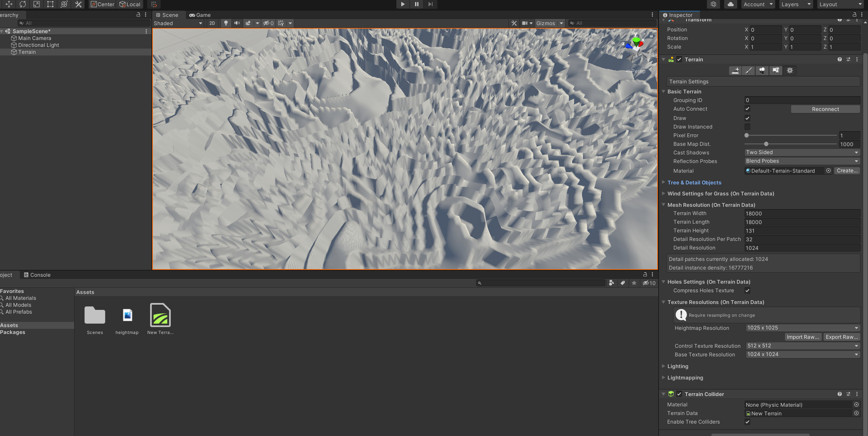
Task: Toggle scene view audio with speaker icon
Action: click(x=237, y=23)
